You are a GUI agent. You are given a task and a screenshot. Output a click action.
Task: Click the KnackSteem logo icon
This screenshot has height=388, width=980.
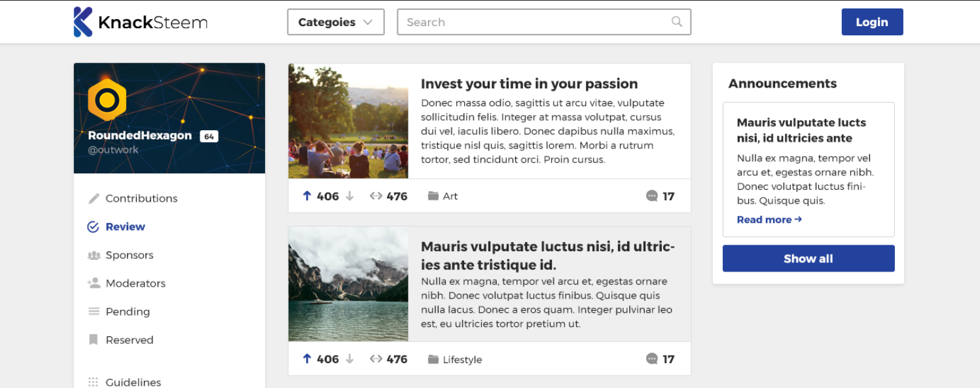tap(83, 22)
